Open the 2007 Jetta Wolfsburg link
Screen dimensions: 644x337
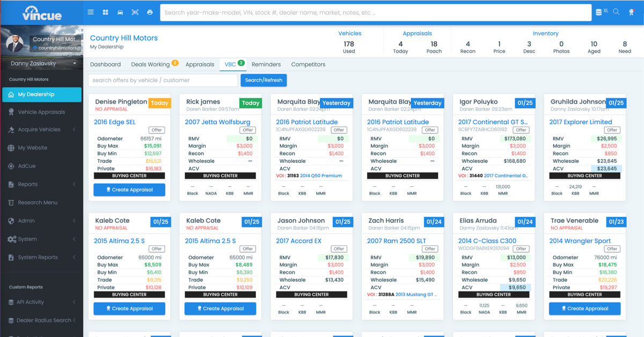(217, 122)
